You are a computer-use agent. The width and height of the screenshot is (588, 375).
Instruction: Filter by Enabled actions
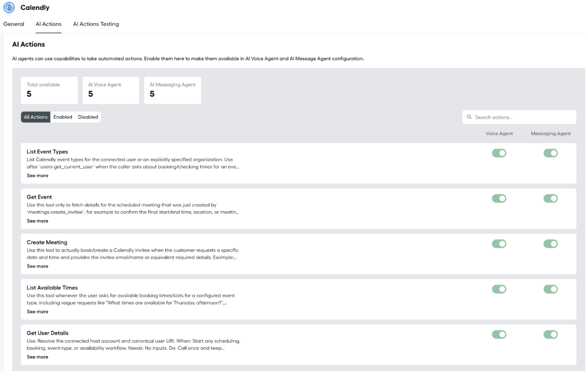[x=63, y=117]
